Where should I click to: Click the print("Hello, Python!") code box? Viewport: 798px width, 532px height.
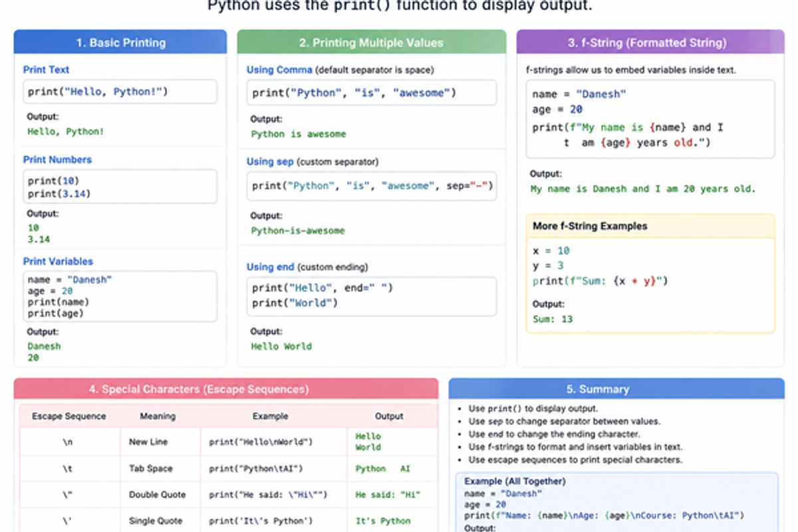(120, 92)
